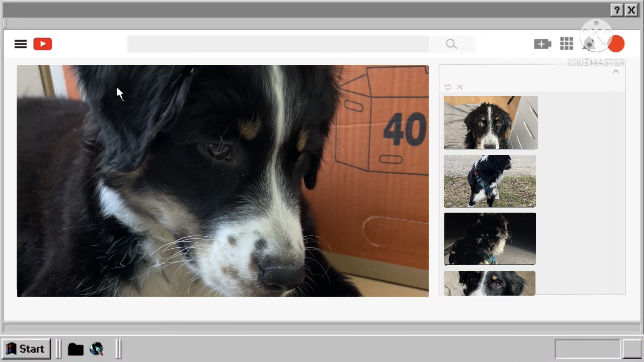Click the create video camera icon

click(542, 44)
